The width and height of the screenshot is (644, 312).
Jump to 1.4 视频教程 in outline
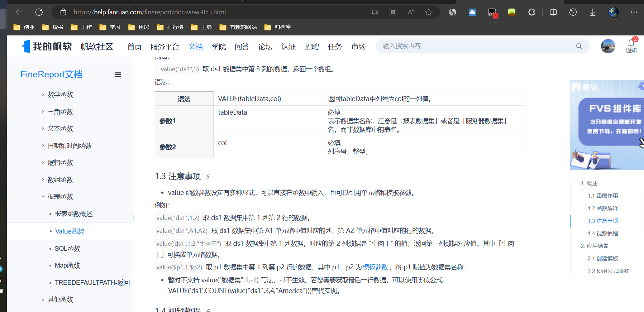point(603,234)
